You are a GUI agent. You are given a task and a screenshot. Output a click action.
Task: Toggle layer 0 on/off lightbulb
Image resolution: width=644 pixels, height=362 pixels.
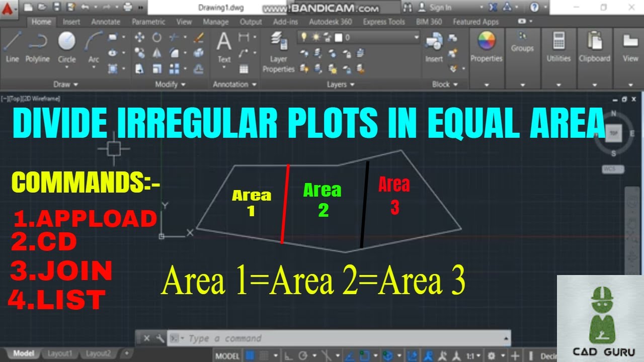(x=304, y=37)
